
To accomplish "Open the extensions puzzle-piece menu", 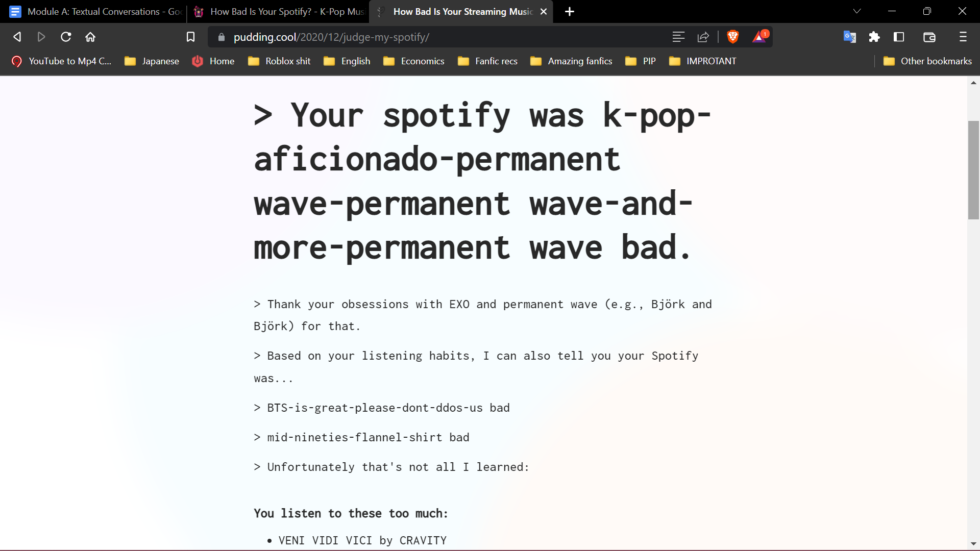I will 874,37.
